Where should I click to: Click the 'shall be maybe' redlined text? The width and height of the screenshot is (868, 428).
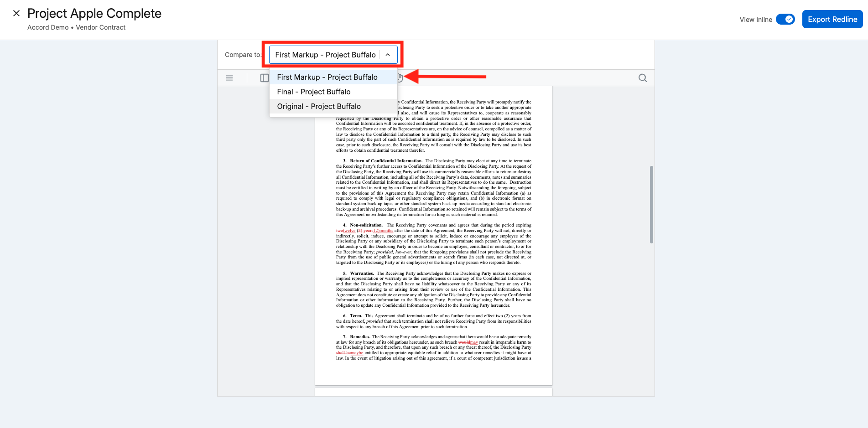349,353
